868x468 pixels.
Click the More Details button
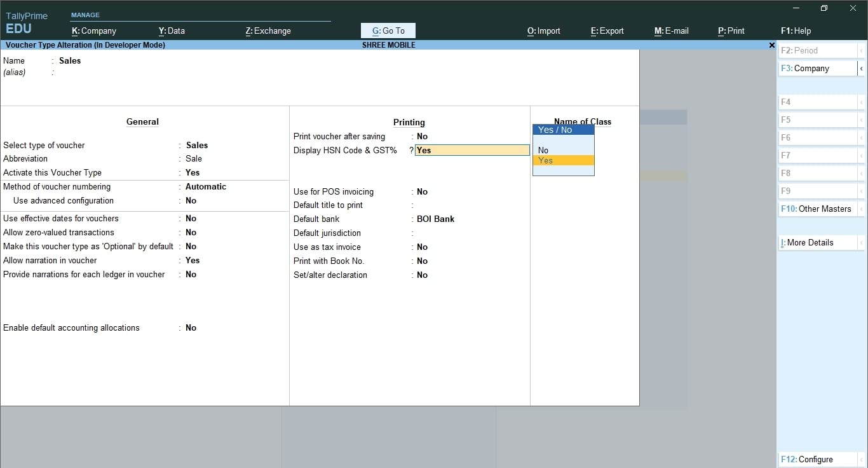817,242
